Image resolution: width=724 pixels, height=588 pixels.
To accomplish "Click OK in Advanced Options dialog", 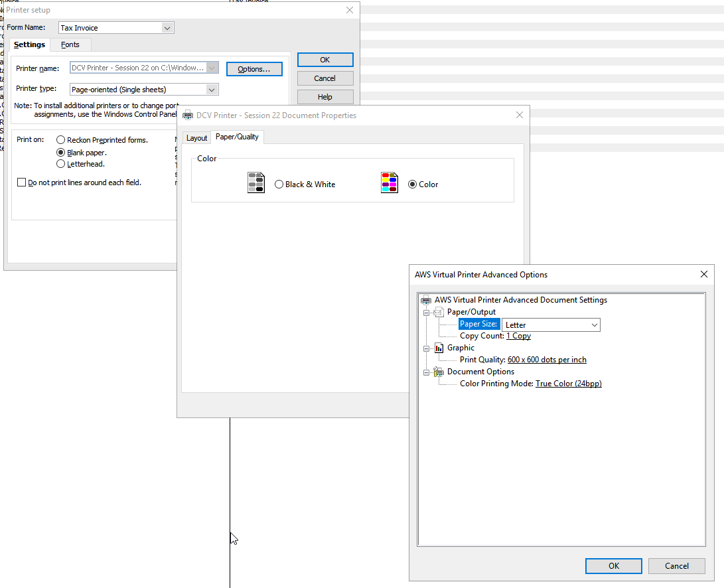I will click(614, 566).
